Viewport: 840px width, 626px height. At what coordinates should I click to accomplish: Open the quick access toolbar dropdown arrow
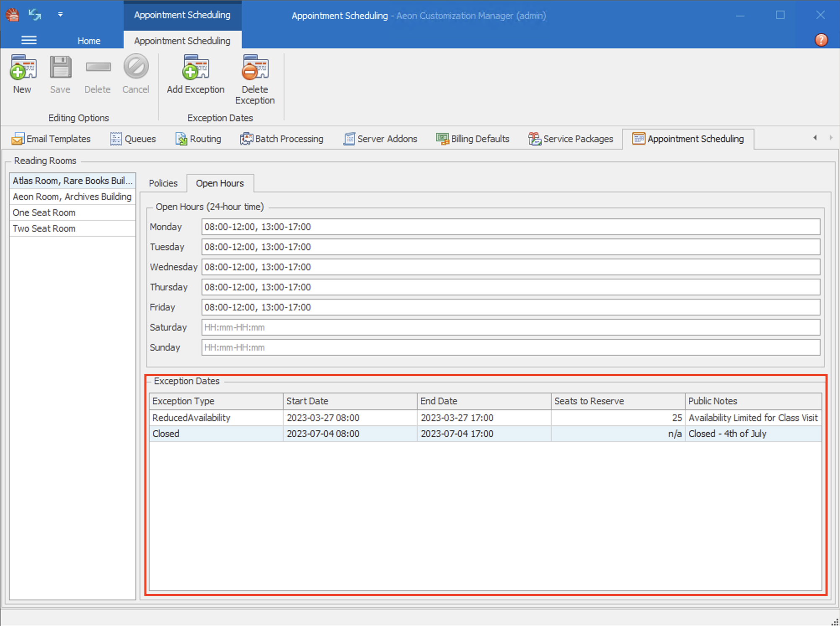60,14
